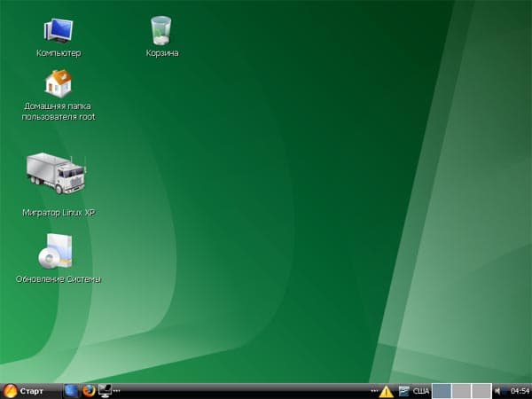Switch to the third workspace in pager

(x=481, y=391)
